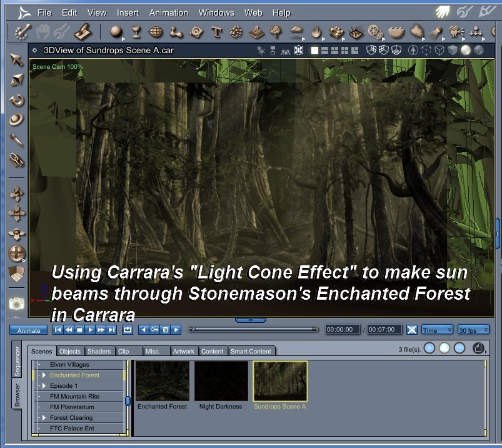The width and height of the screenshot is (502, 448).
Task: Select the camera pan cross-arrows tool
Action: [17, 213]
